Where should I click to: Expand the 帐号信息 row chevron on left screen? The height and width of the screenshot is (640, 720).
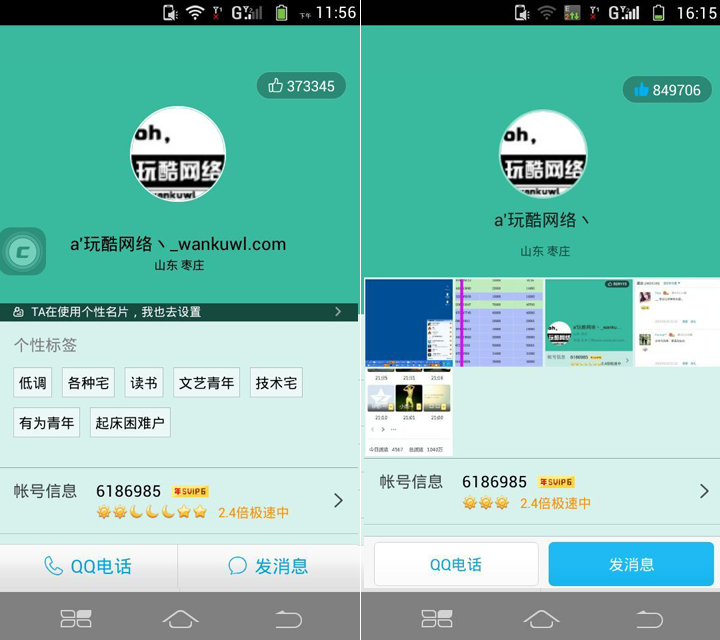(x=338, y=500)
